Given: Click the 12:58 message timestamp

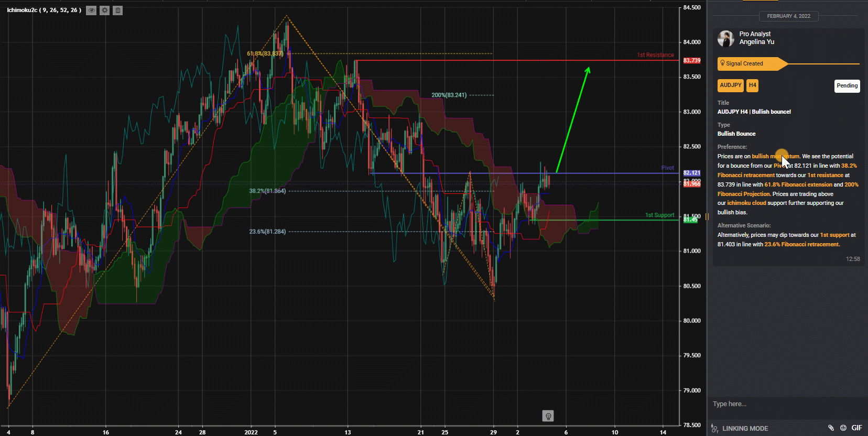Looking at the screenshot, I should click(x=853, y=259).
